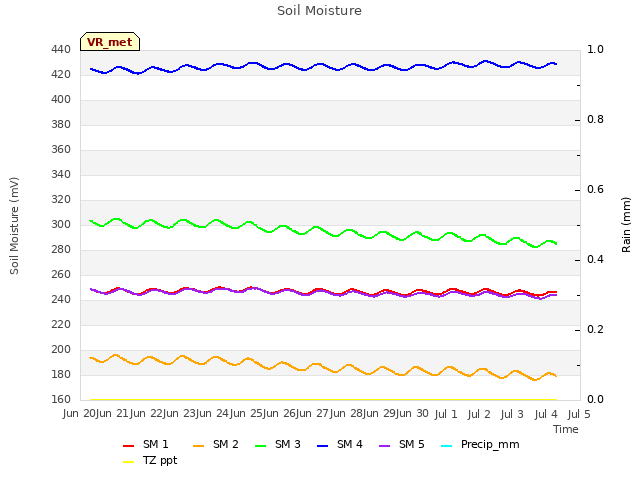Click the orange SM 2 legend swatch
Screen dimensions: 640x480
click(x=199, y=446)
